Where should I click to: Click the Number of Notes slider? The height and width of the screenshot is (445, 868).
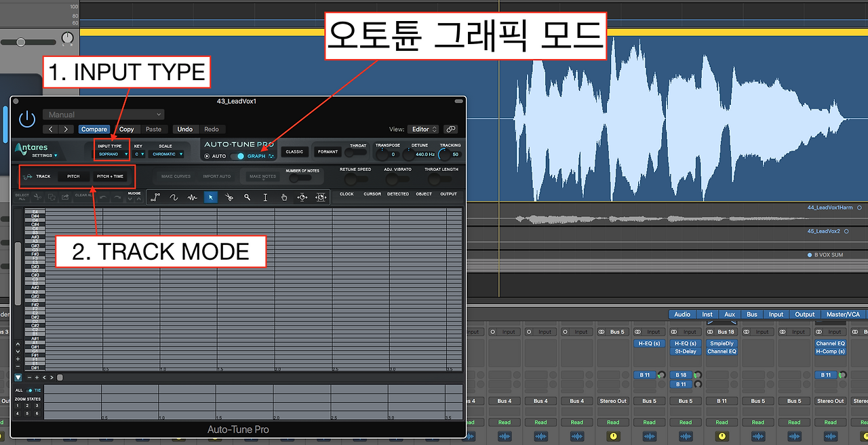tap(302, 179)
